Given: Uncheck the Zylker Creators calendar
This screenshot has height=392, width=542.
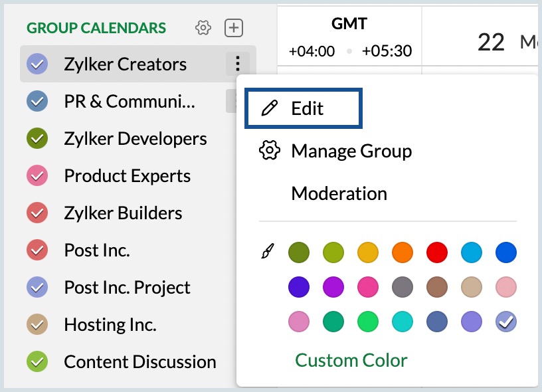Looking at the screenshot, I should click(35, 64).
